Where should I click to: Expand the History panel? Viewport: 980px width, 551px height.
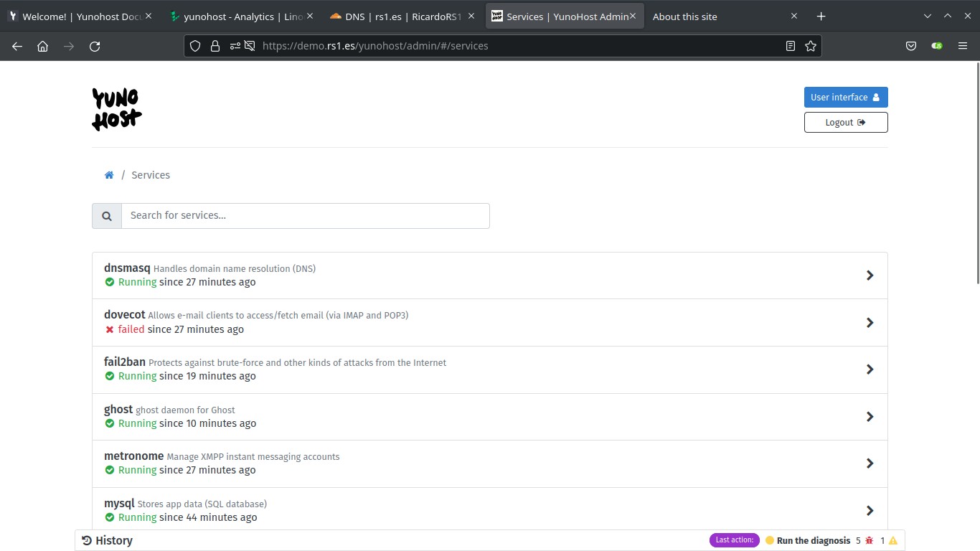(x=108, y=540)
